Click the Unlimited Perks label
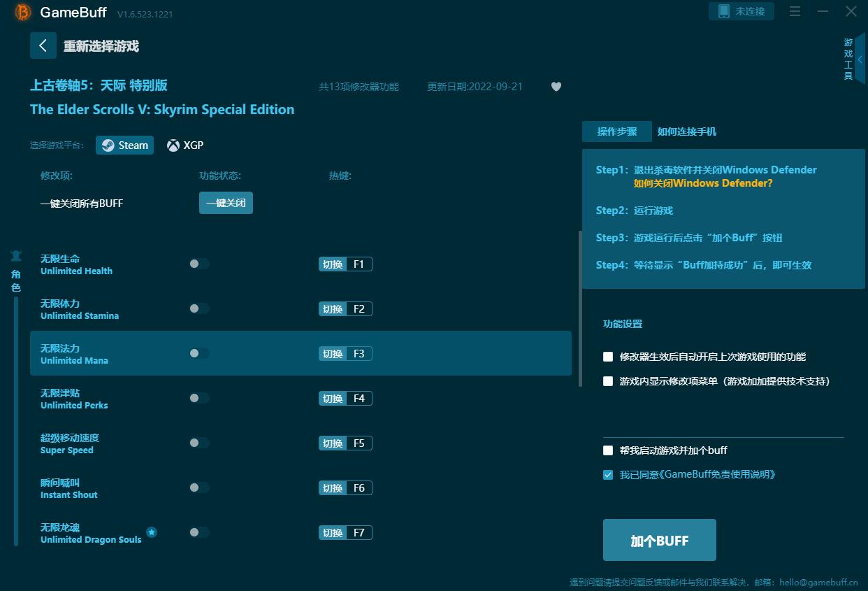Screen dimensions: 868x591 pos(74,399)
